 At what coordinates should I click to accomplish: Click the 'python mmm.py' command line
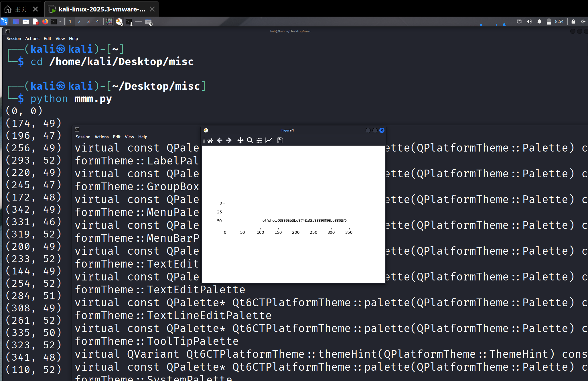point(71,99)
